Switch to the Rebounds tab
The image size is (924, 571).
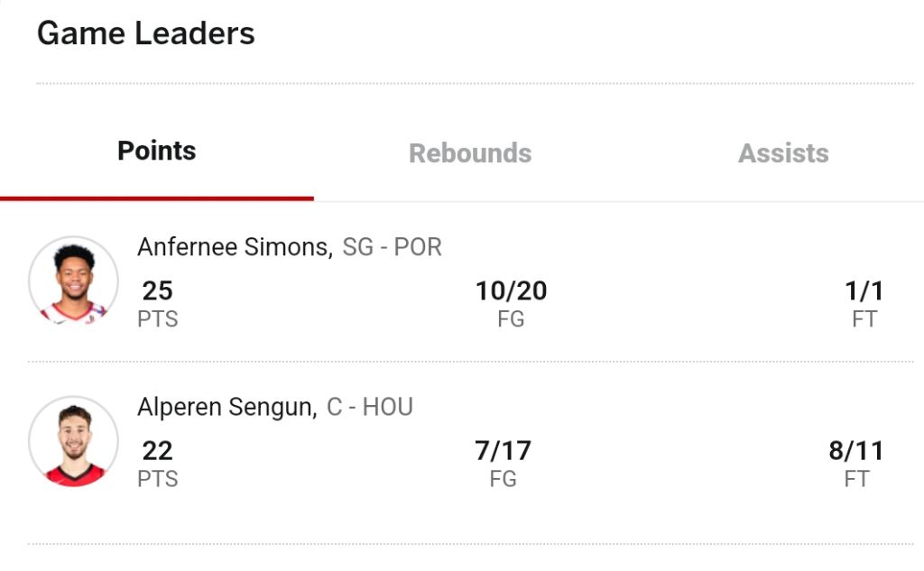[470, 153]
